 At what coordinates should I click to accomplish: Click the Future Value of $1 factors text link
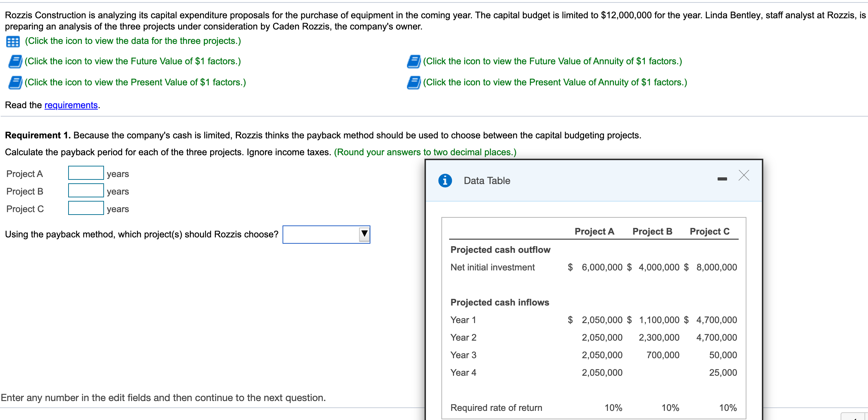point(132,61)
